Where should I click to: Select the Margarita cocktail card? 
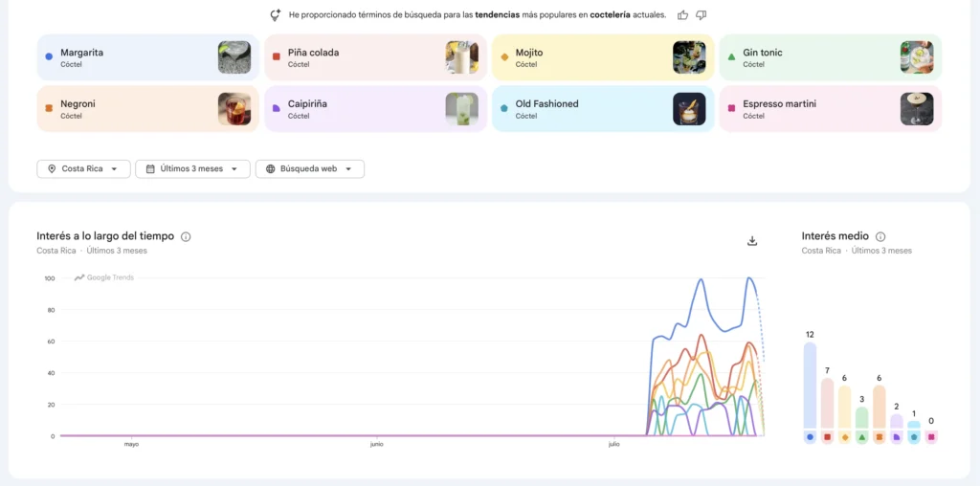pos(148,57)
